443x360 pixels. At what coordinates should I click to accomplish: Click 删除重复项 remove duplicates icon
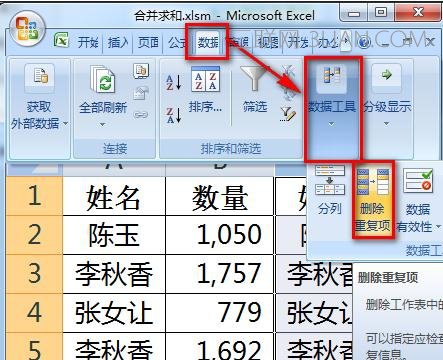(x=373, y=199)
